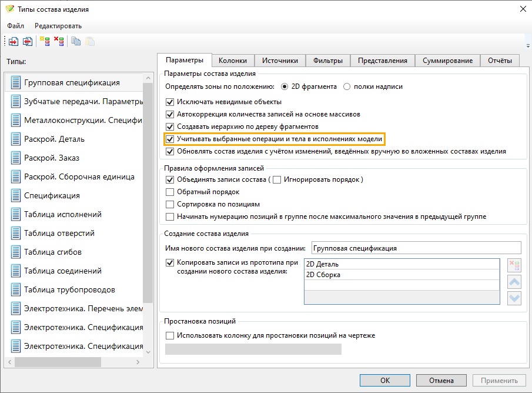532x393 pixels.
Task: Enable 'Сортировка по позициям' checkbox
Action: pyautogui.click(x=170, y=204)
